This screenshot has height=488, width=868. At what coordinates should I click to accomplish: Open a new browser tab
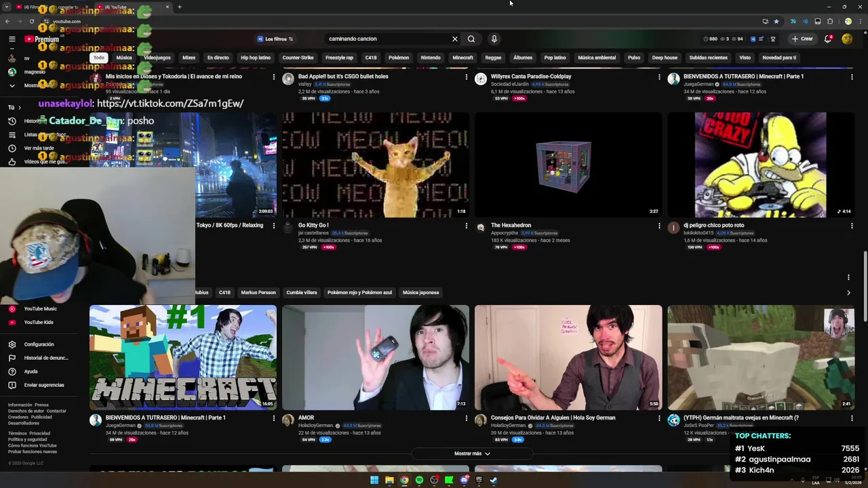(x=179, y=7)
